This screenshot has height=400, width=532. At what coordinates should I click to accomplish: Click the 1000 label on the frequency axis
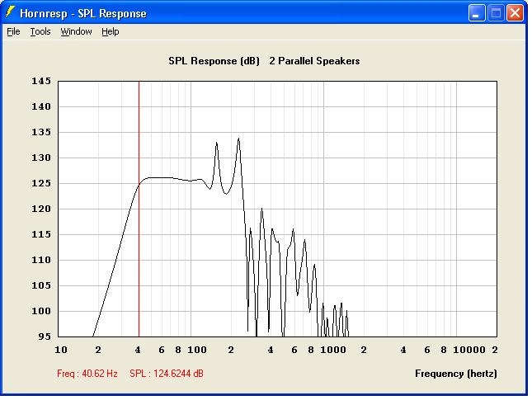[x=333, y=350]
